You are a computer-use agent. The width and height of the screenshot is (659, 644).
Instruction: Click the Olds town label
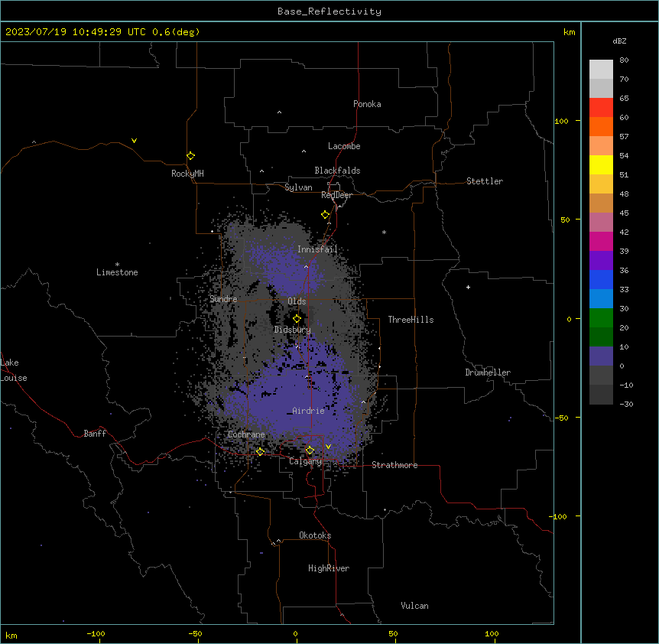click(297, 301)
